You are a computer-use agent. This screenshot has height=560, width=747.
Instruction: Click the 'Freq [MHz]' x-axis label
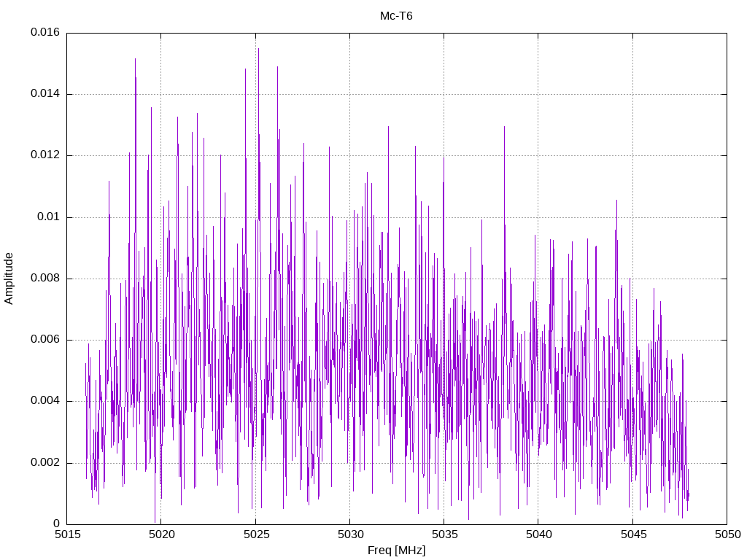tap(396, 550)
